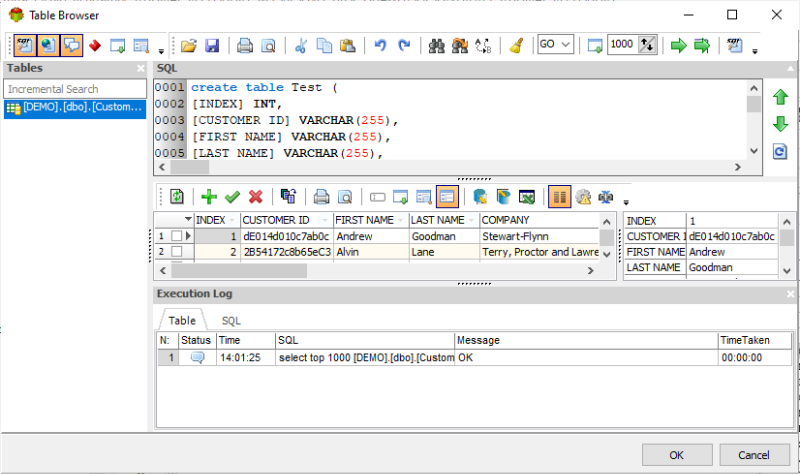The width and height of the screenshot is (800, 474).
Task: Open Find with the binoculars icon
Action: point(436,46)
